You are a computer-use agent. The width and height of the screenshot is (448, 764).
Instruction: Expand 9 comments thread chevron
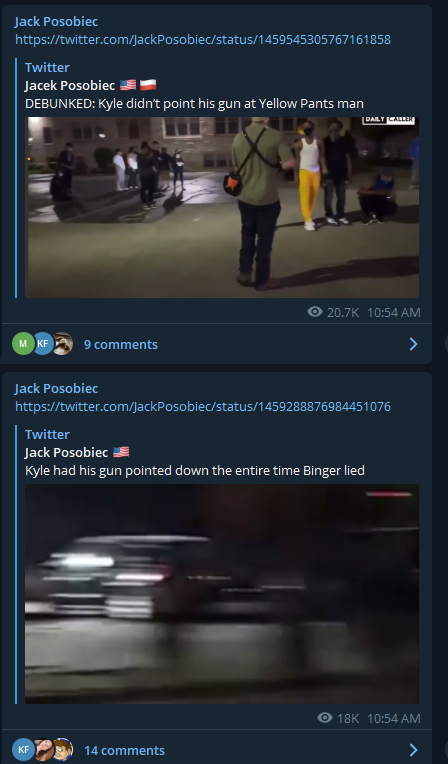click(x=413, y=344)
